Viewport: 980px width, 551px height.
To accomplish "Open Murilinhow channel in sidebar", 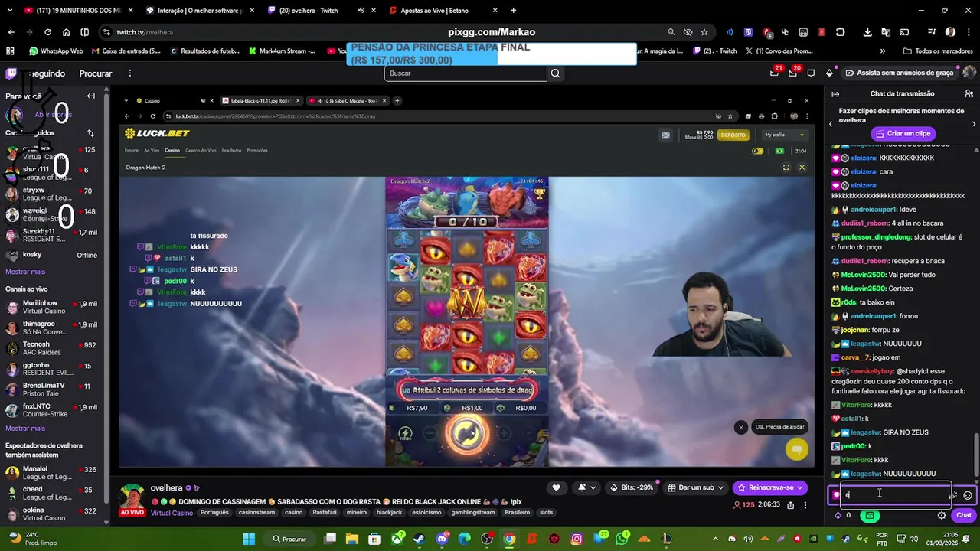I will pos(51,307).
